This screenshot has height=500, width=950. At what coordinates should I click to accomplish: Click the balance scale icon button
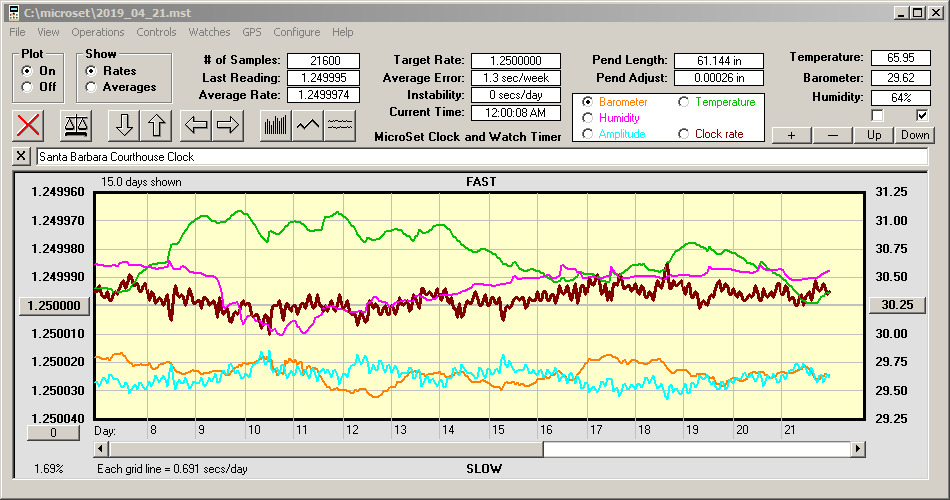[76, 125]
